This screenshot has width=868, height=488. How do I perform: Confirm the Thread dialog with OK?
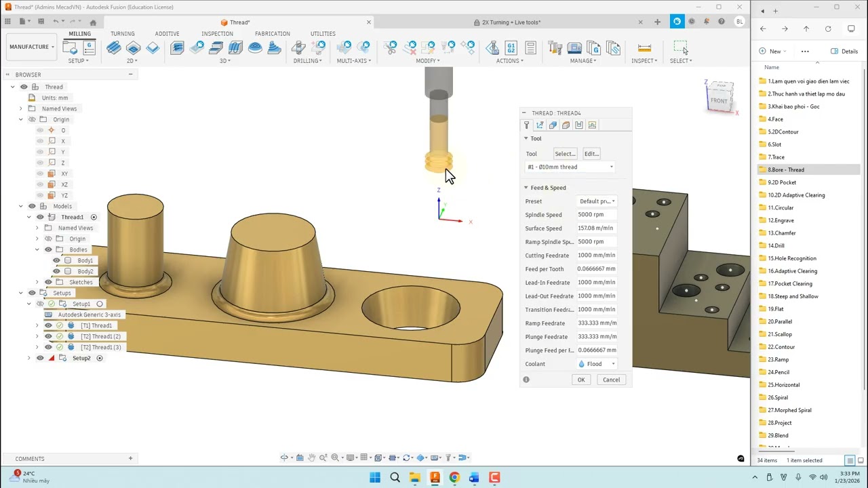pyautogui.click(x=581, y=380)
